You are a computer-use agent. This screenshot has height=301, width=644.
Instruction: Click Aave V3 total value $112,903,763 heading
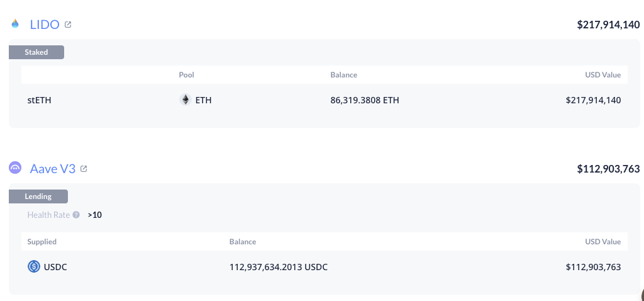[x=608, y=169]
